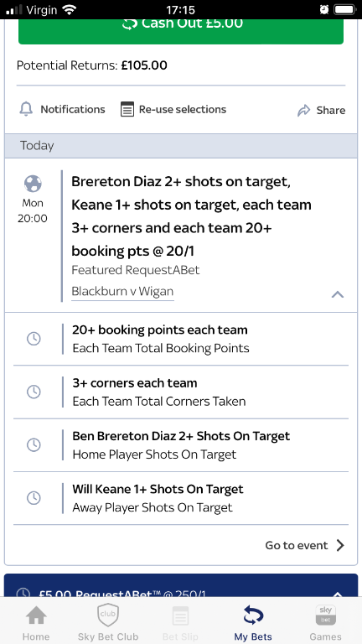
Task: Switch to the Games tab
Action: pos(325,623)
